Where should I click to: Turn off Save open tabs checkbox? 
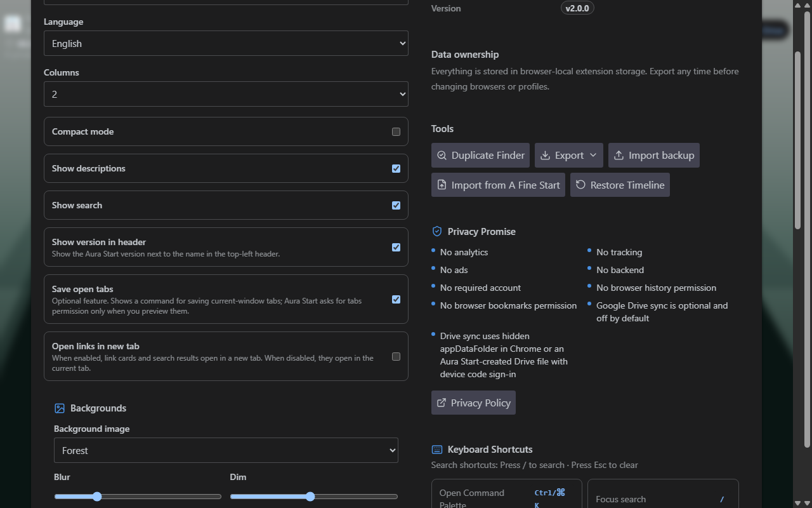tap(396, 299)
